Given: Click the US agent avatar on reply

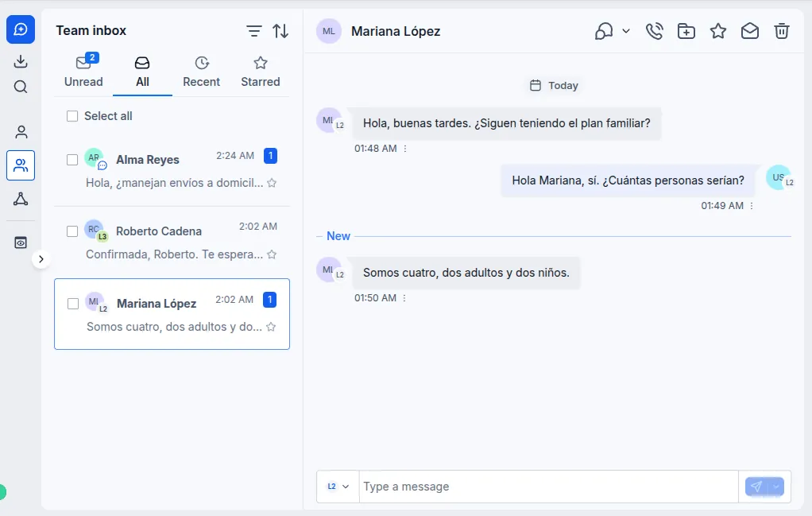Looking at the screenshot, I should 779,178.
